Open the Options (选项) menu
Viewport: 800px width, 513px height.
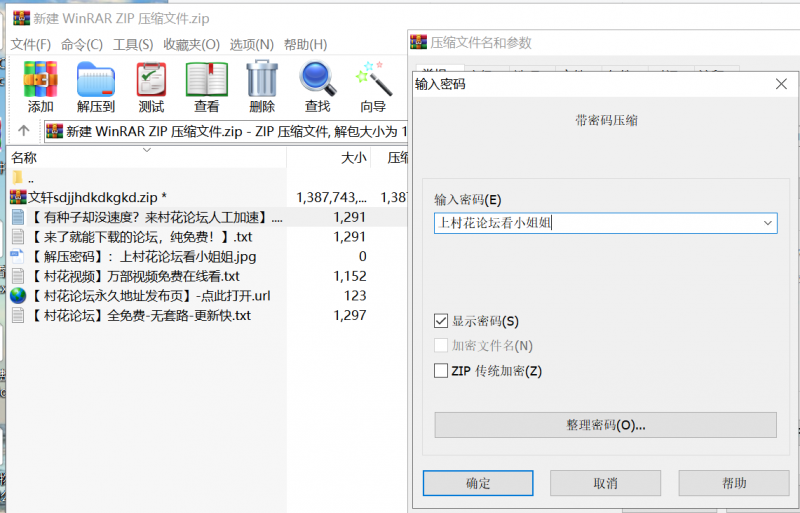tap(251, 45)
